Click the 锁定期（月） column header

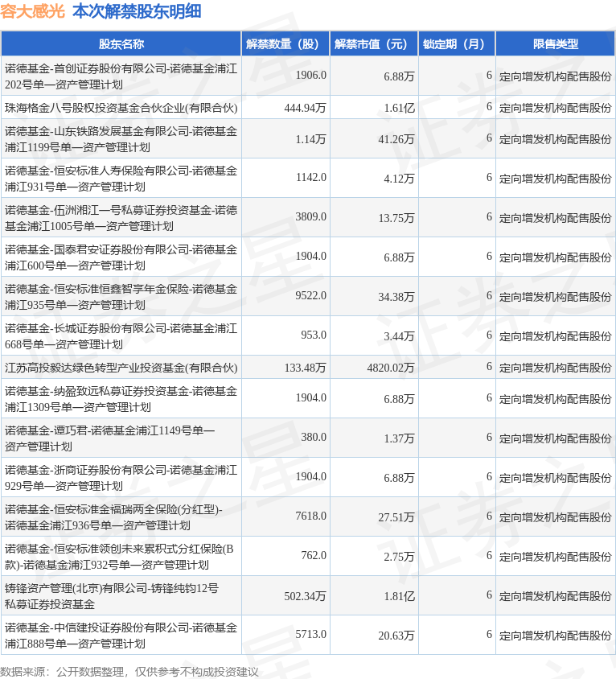pyautogui.click(x=457, y=43)
